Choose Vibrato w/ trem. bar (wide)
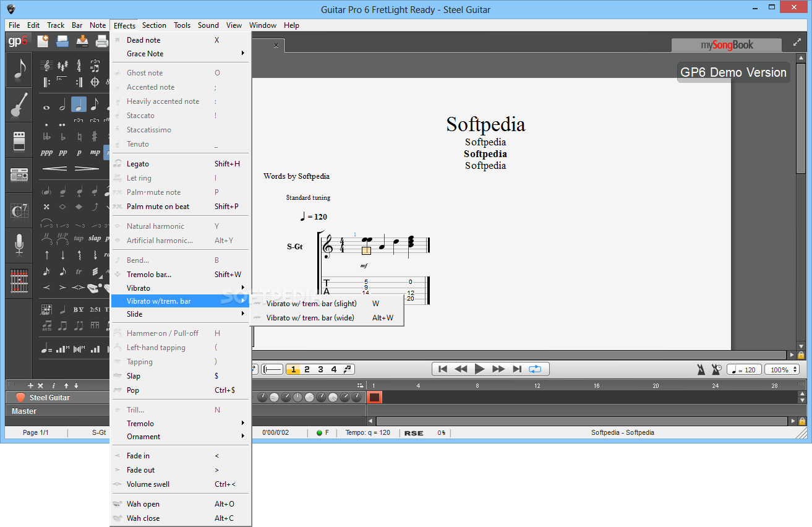Screen dimensions: 812x527 (327, 318)
